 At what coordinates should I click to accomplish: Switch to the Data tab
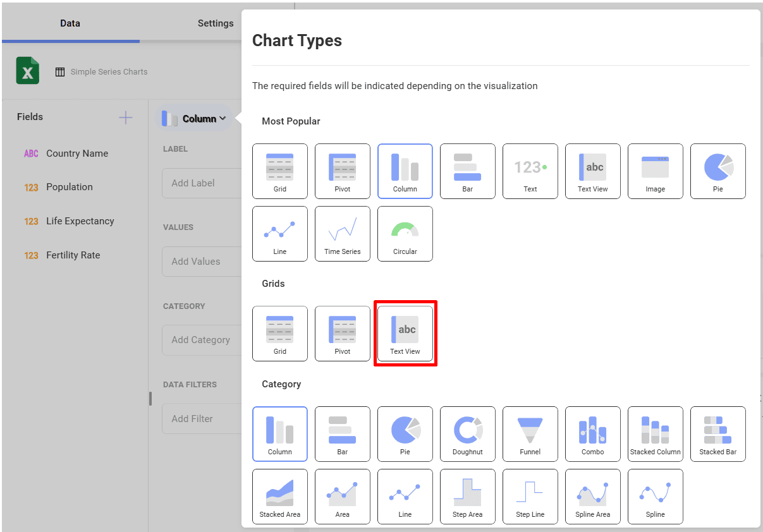coord(70,23)
